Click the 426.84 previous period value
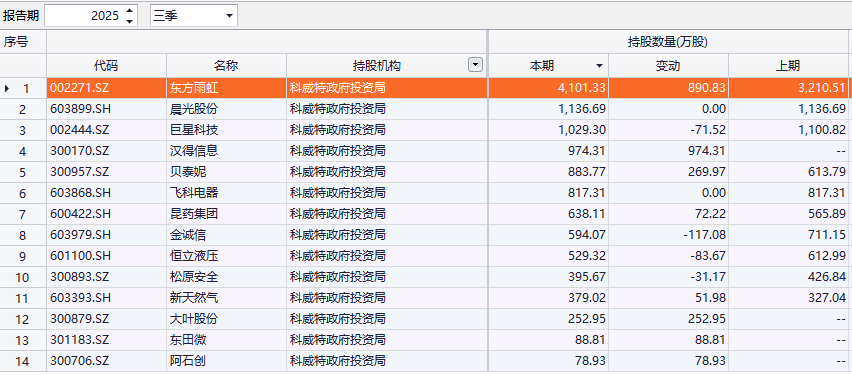 (788, 277)
